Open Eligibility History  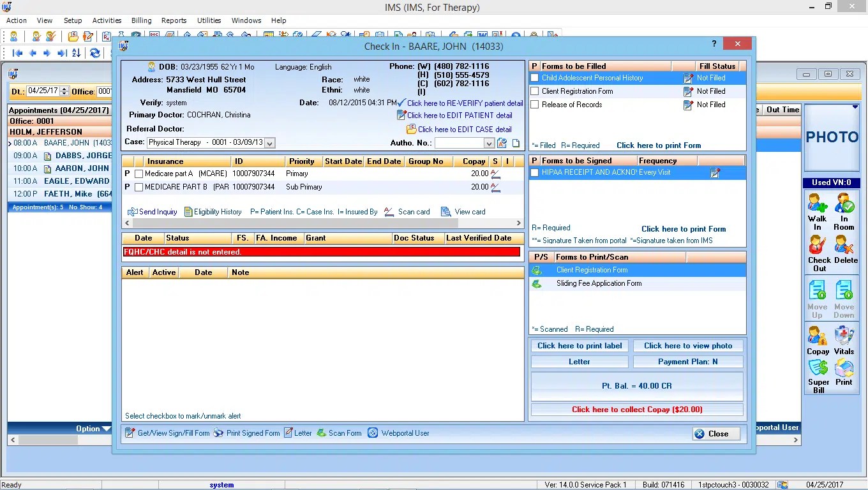(211, 211)
